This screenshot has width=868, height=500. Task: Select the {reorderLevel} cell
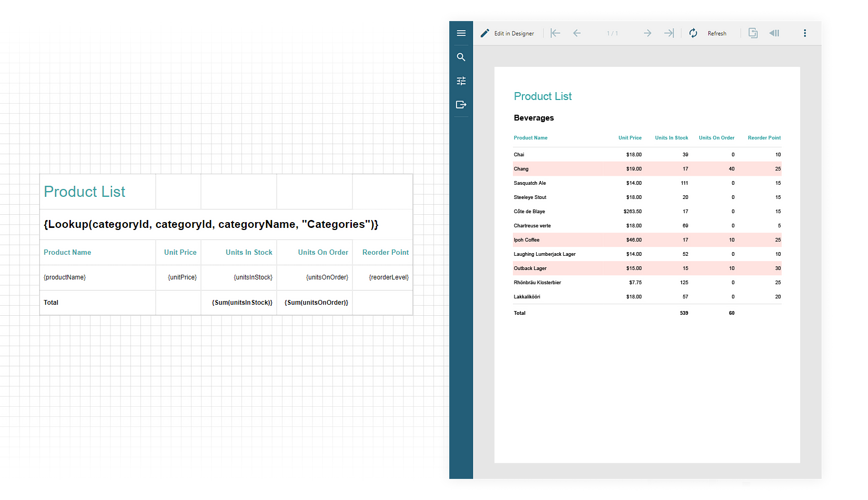point(382,277)
